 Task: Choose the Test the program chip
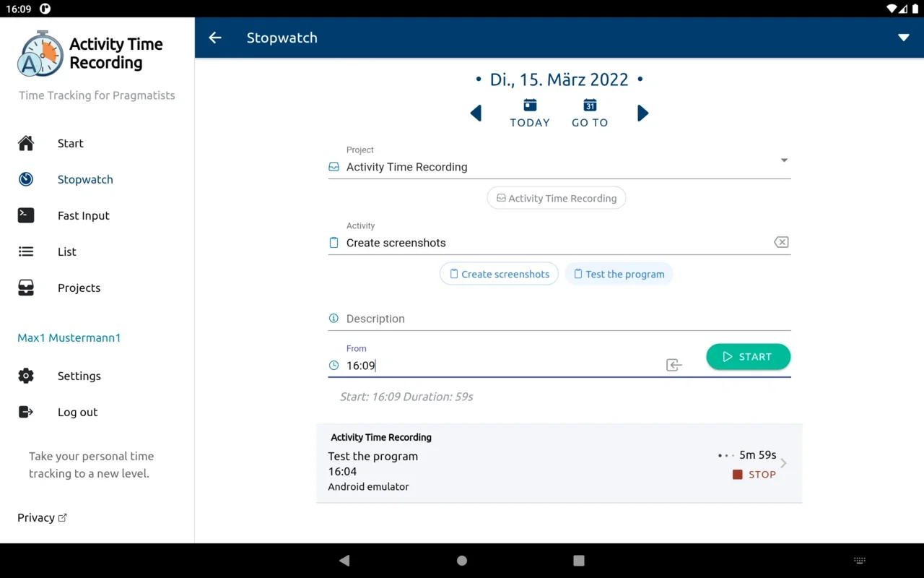tap(619, 274)
